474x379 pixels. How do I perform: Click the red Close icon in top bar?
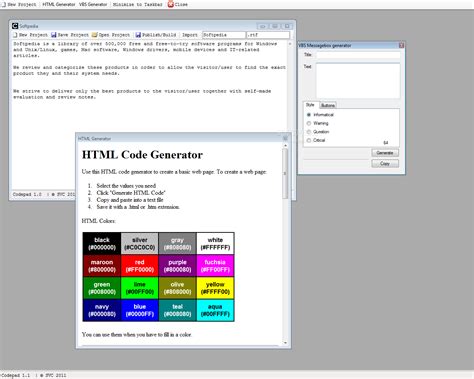click(170, 4)
